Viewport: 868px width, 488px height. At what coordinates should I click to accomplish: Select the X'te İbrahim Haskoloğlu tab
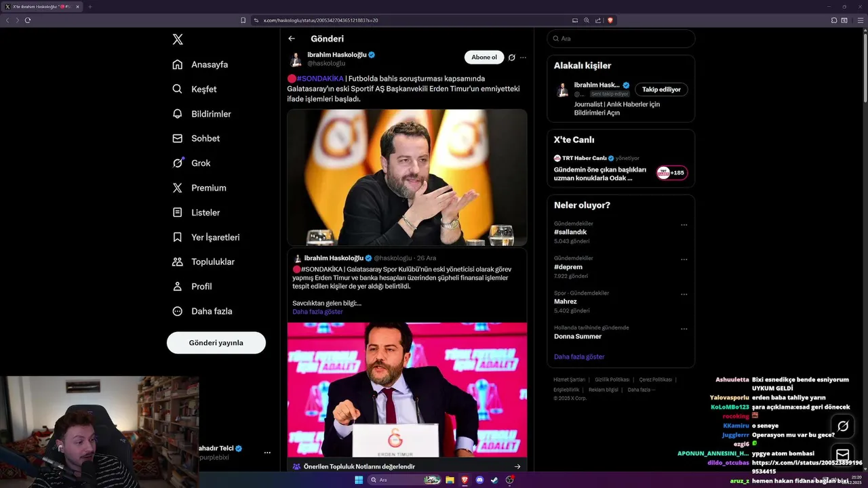42,7
